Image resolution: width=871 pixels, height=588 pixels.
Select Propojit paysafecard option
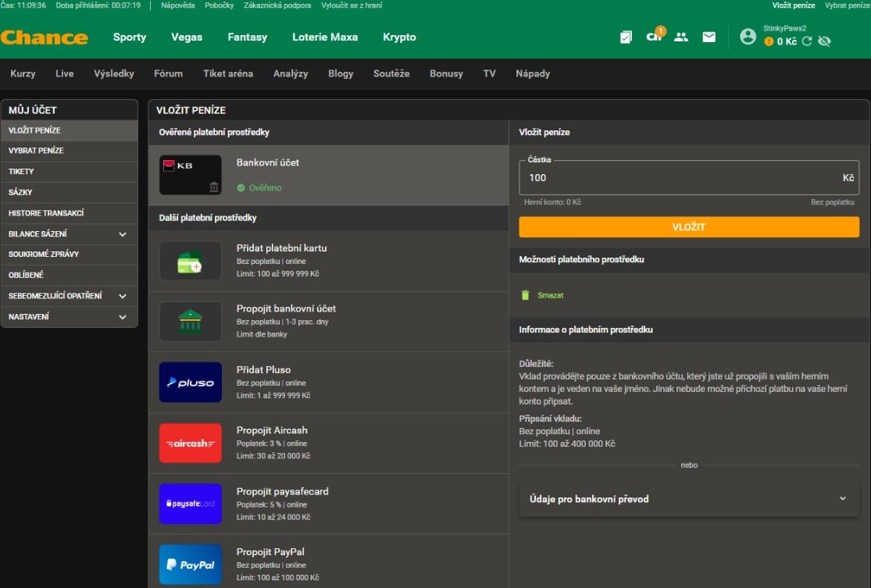tap(328, 504)
